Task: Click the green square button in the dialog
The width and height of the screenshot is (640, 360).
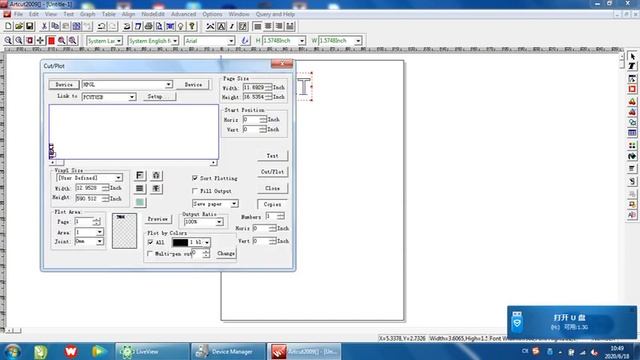Action: 140,202
